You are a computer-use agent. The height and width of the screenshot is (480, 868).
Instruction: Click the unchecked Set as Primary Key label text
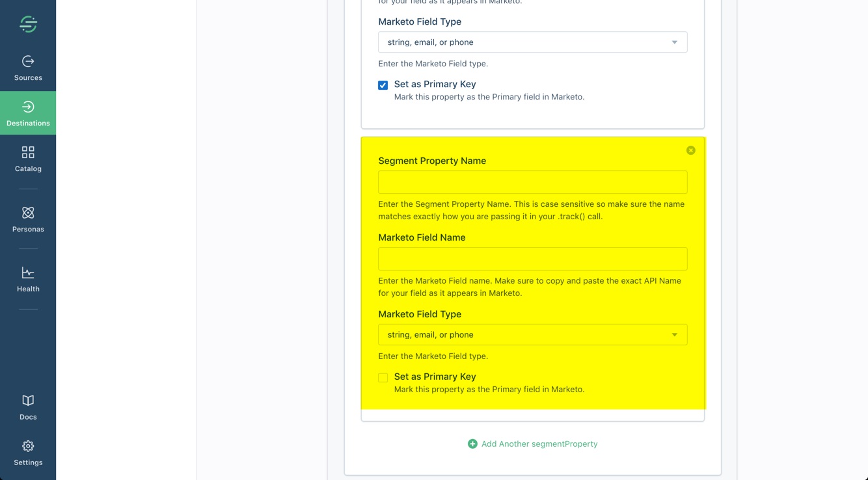(x=435, y=377)
